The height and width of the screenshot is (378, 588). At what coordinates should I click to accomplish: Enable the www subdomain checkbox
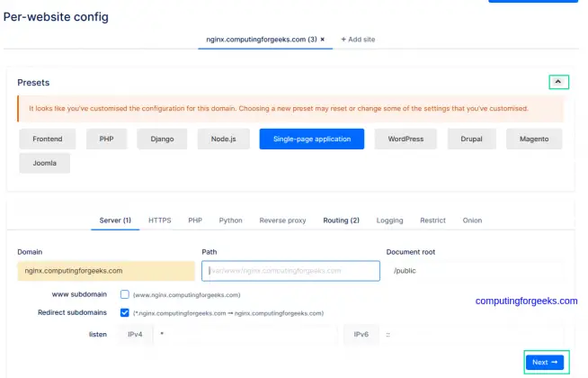[125, 294]
